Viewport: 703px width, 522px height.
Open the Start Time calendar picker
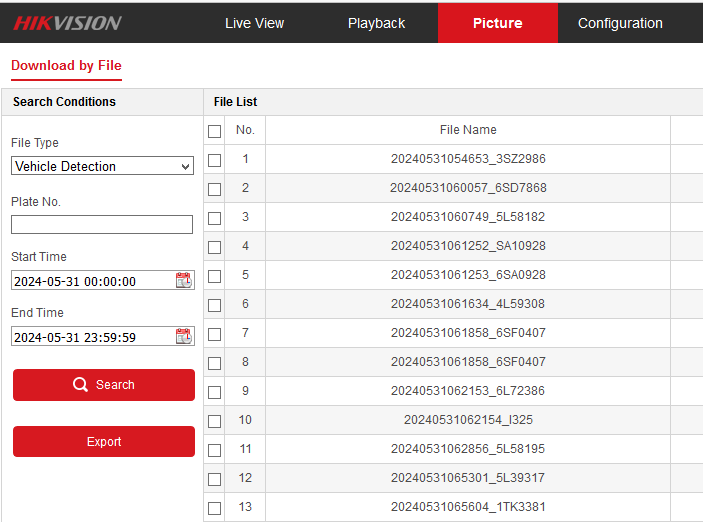click(183, 281)
